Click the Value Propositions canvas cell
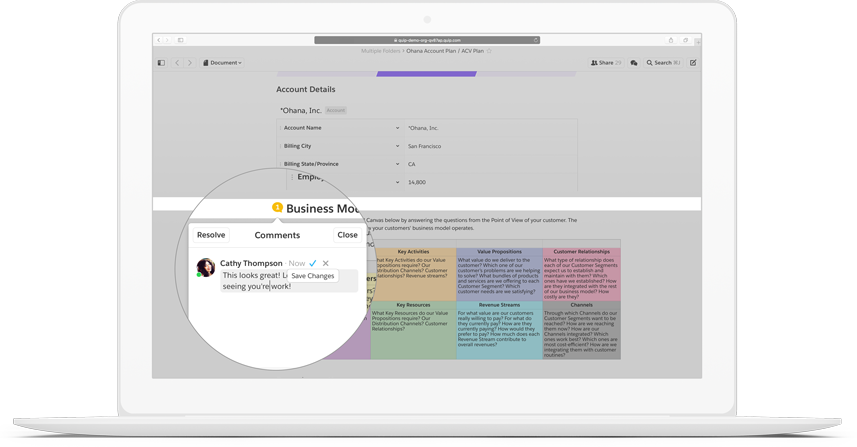 (x=499, y=274)
